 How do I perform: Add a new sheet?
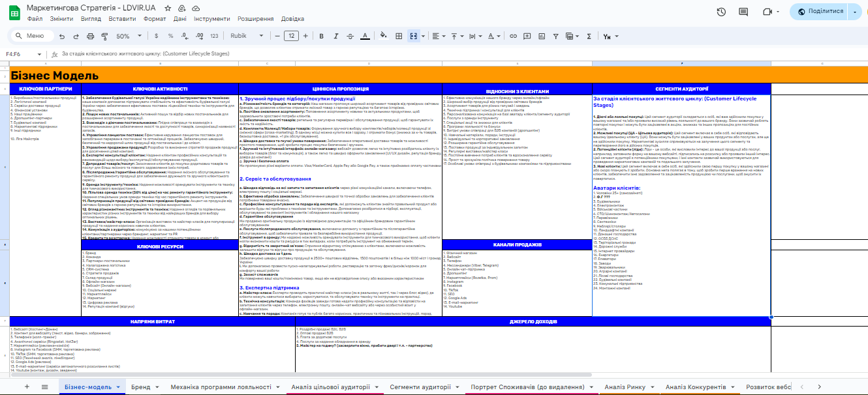[27, 387]
